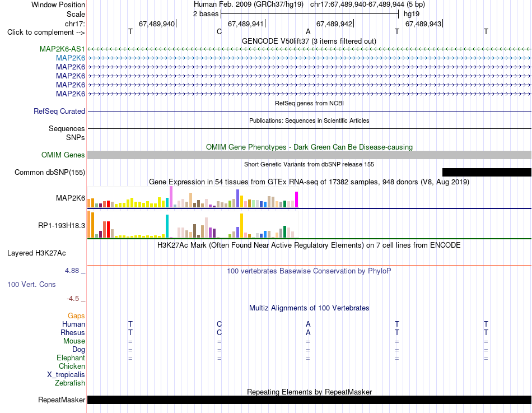532x413 pixels.
Task: Click the 100 Vert. Cons track label
Action: point(31,285)
